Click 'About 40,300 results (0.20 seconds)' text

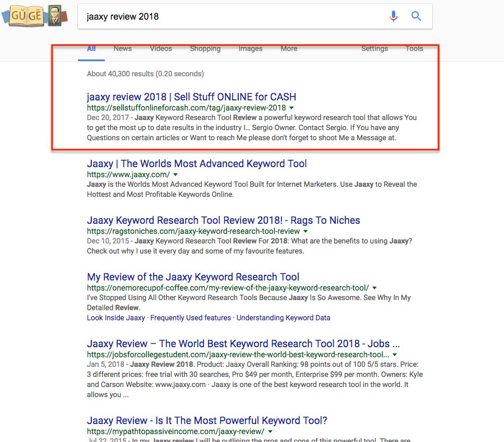145,73
